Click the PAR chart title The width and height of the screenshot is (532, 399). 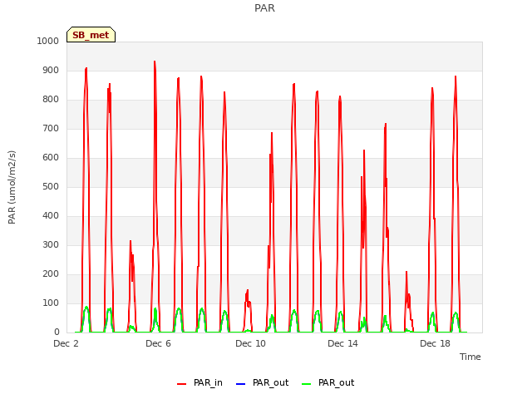(264, 8)
